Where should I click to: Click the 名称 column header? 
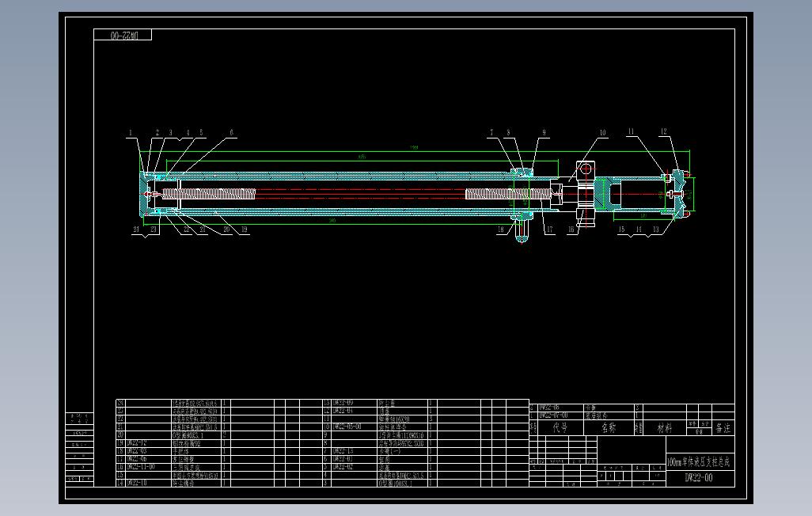click(609, 428)
